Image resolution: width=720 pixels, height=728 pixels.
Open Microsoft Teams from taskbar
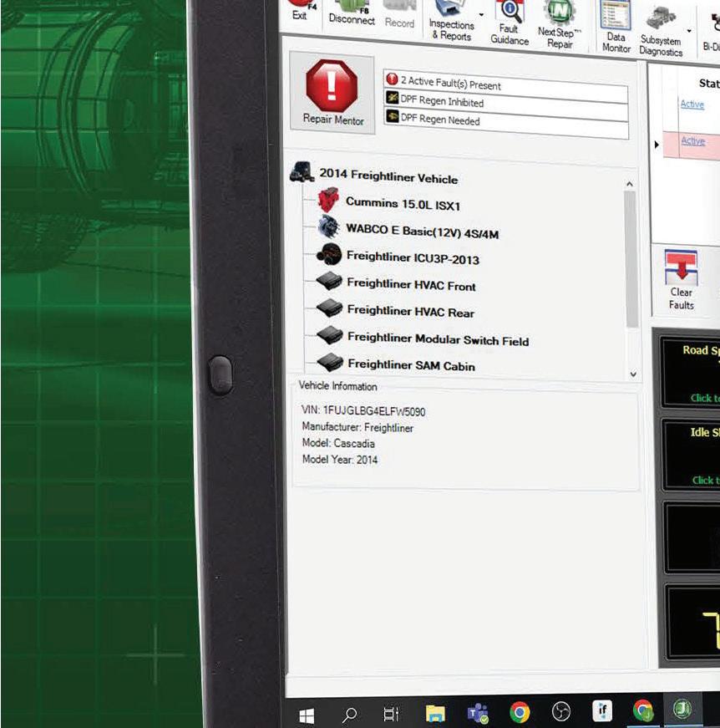(478, 713)
